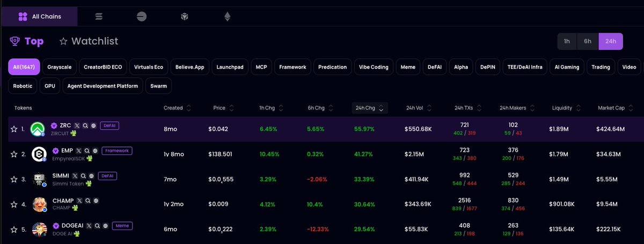
Task: Open the website globe icon for DOGEAI
Action: click(105, 226)
